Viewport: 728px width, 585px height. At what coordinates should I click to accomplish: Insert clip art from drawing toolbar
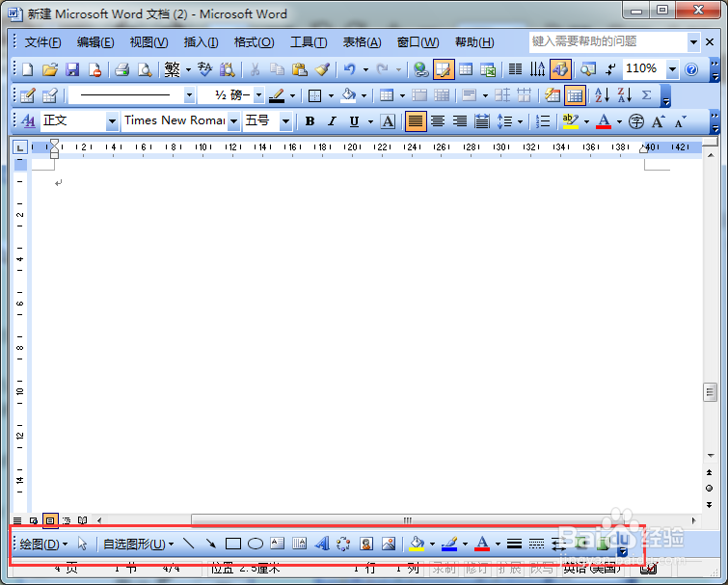coord(366,544)
